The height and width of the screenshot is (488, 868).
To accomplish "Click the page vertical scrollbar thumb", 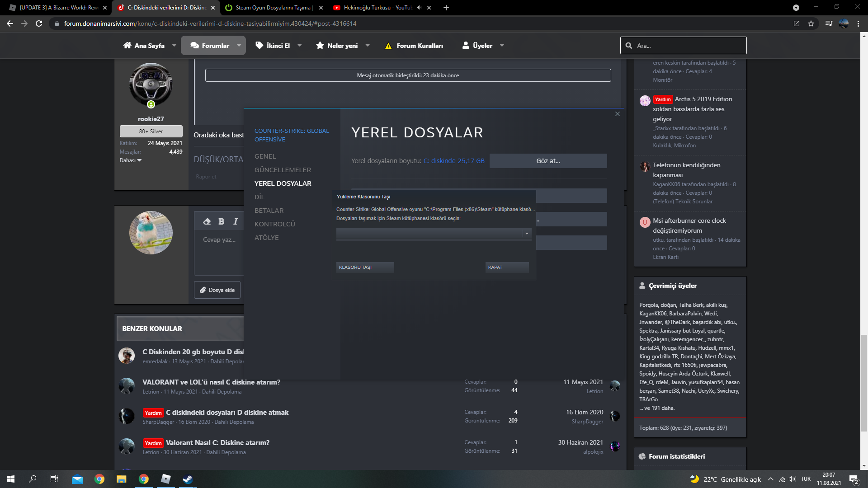I will click(x=864, y=383).
